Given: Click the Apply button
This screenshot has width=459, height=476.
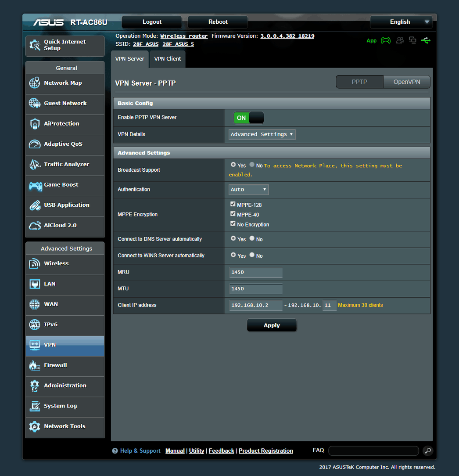Looking at the screenshot, I should pos(272,325).
